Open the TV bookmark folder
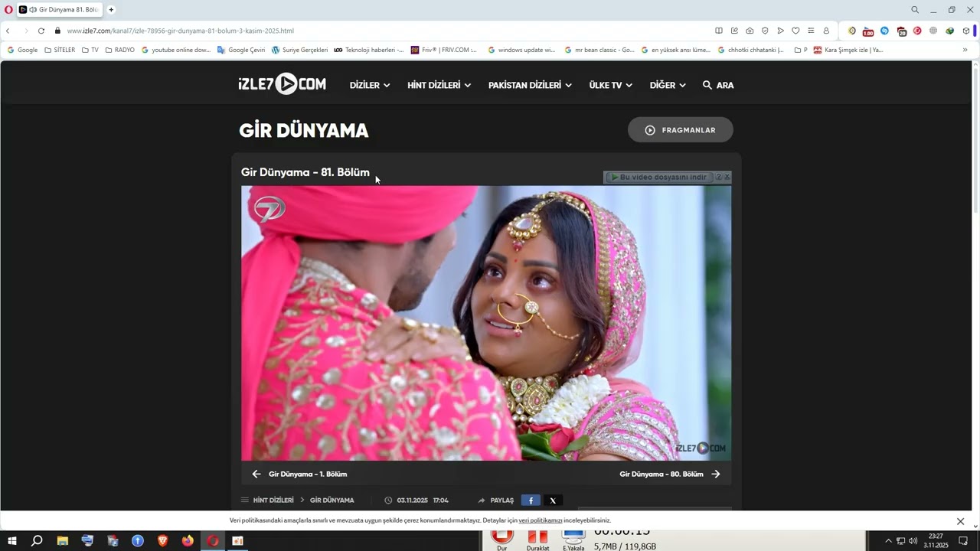This screenshot has height=551, width=980. pyautogui.click(x=90, y=50)
